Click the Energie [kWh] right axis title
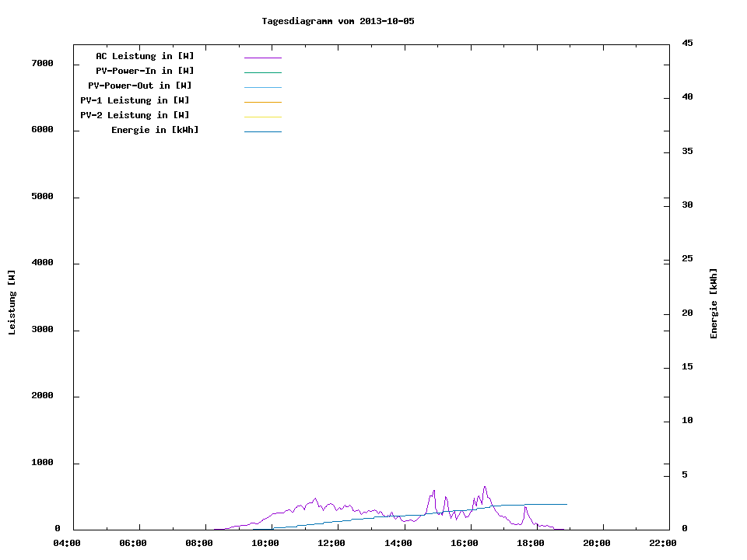747x560 pixels. tap(714, 303)
